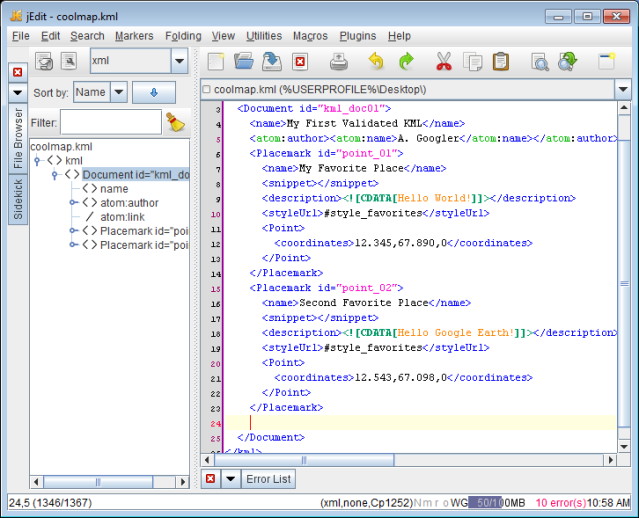This screenshot has height=518, width=639.
Task: Redo with the green arrow icon
Action: 406,62
